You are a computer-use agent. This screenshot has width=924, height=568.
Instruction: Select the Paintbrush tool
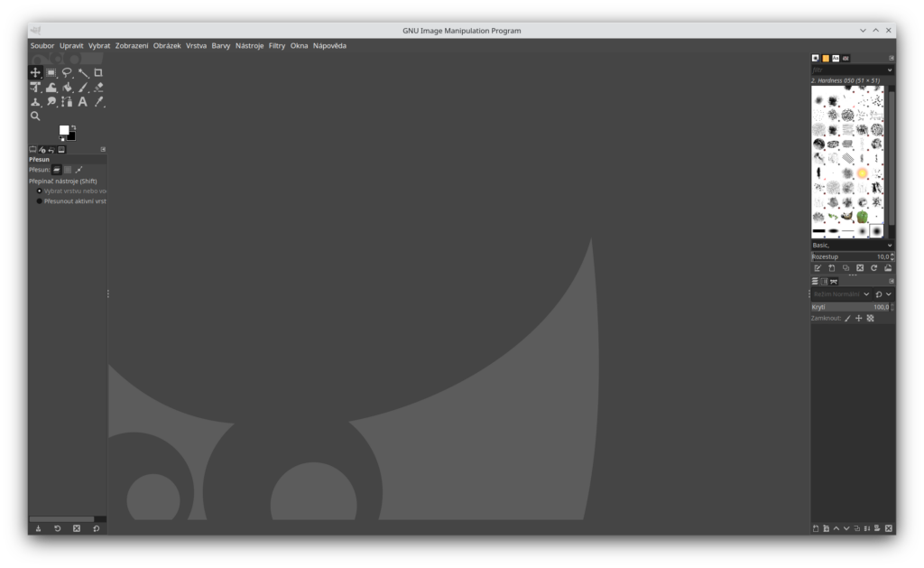(x=83, y=88)
